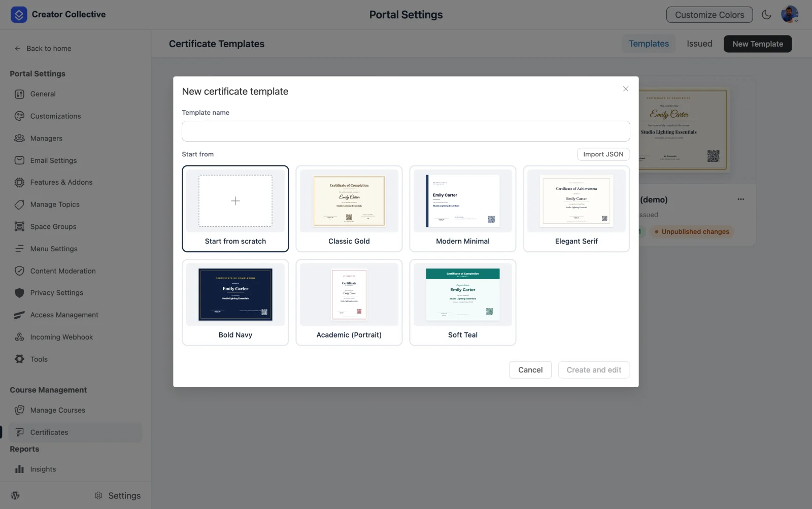This screenshot has height=509, width=812.
Task: Click Create and edit button
Action: click(x=594, y=370)
